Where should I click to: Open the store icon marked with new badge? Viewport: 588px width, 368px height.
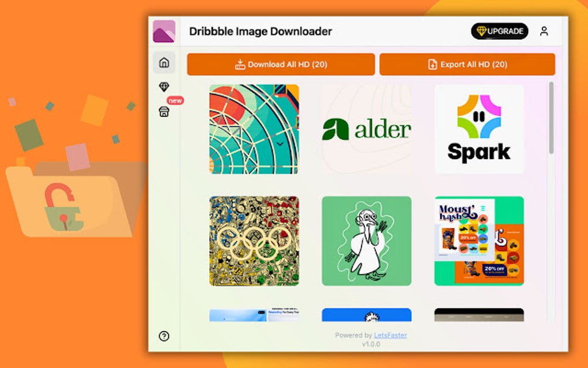coord(164,112)
